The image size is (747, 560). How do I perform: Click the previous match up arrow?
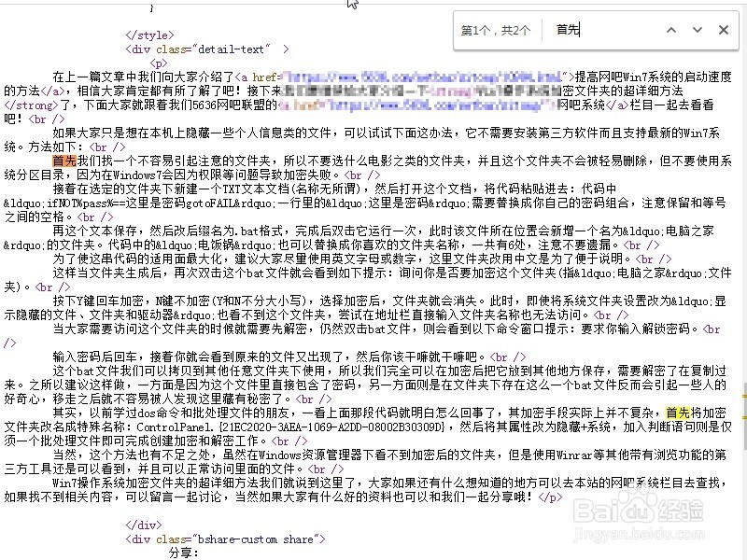(671, 30)
